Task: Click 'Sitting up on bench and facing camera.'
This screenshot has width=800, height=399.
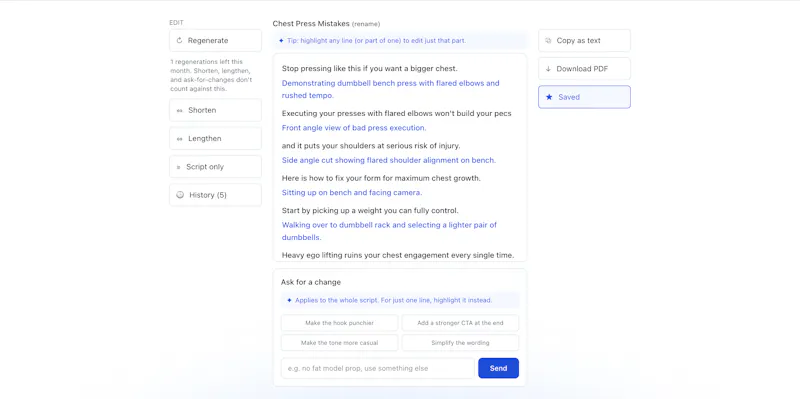Action: click(x=352, y=192)
